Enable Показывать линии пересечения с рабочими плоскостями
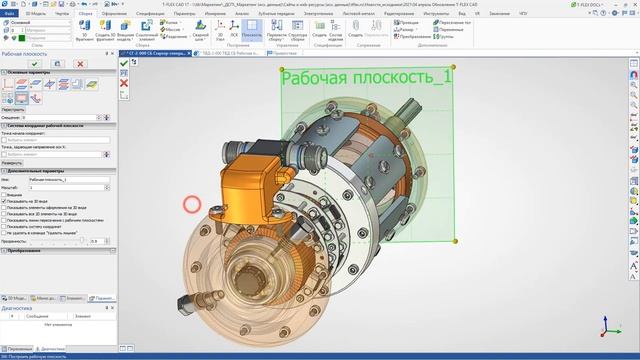This screenshot has width=640, height=360. (x=4, y=220)
